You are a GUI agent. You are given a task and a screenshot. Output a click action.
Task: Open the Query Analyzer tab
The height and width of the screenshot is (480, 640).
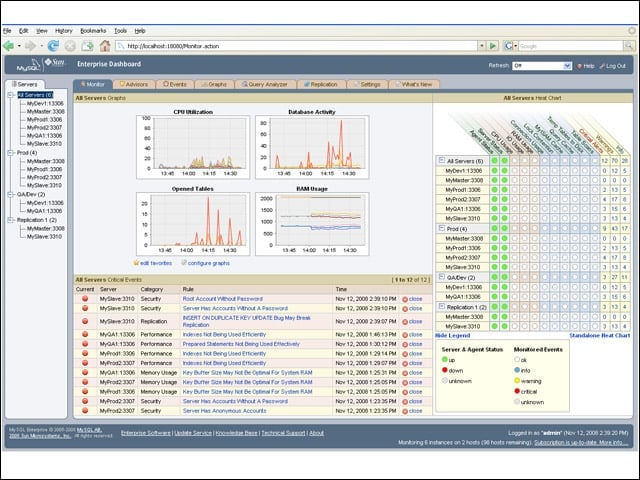pos(265,84)
